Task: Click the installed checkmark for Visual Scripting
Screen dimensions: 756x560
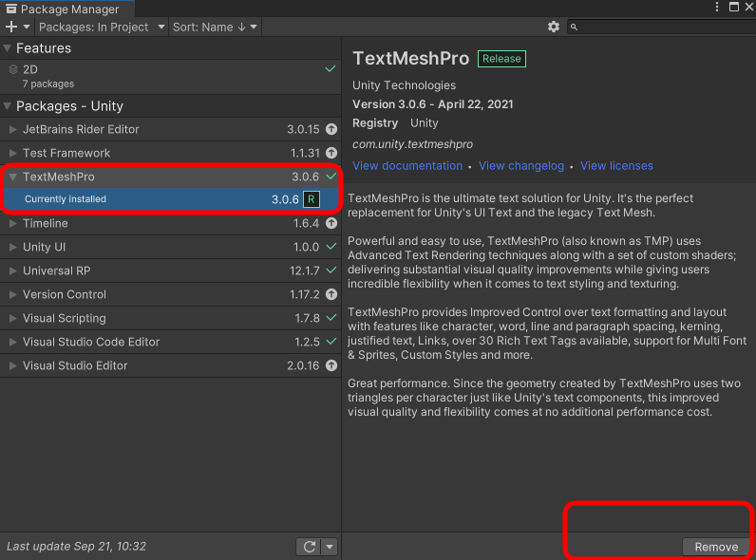Action: pyautogui.click(x=331, y=318)
